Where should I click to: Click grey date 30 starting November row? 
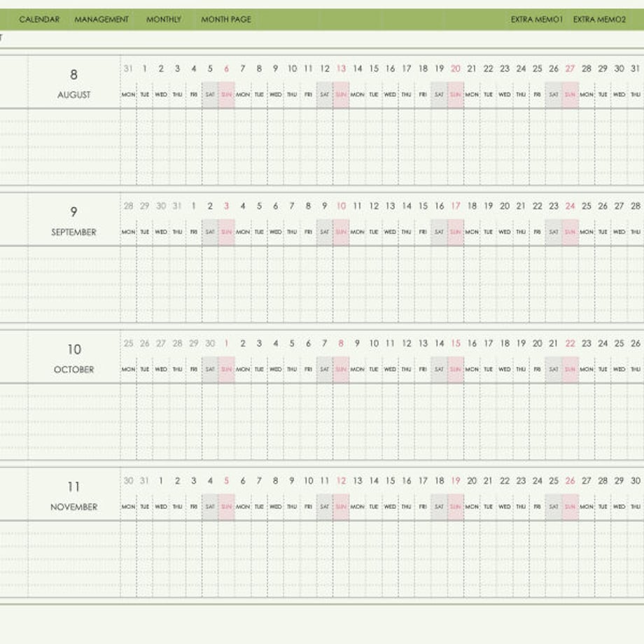coord(128,480)
